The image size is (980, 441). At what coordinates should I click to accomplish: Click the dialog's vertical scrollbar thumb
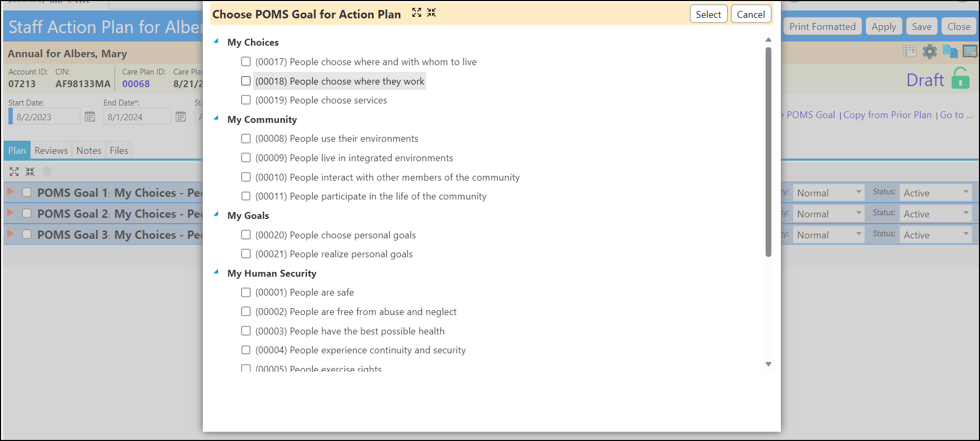point(768,152)
